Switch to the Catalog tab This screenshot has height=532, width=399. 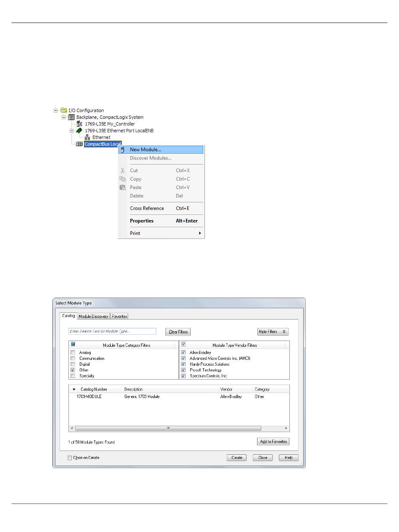pyautogui.click(x=68, y=316)
